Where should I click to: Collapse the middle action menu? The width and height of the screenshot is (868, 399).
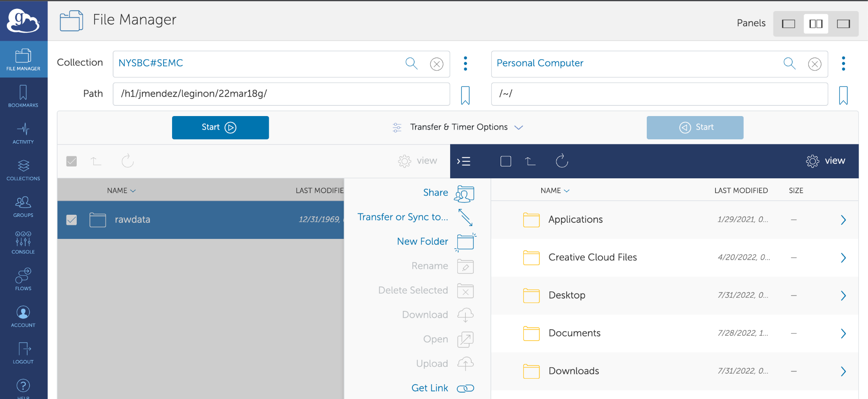click(x=464, y=161)
